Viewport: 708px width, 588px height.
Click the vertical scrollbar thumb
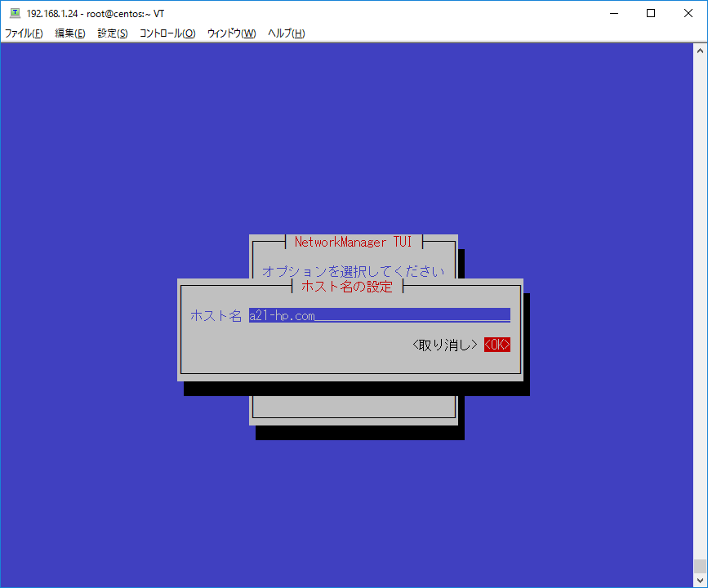(x=701, y=566)
